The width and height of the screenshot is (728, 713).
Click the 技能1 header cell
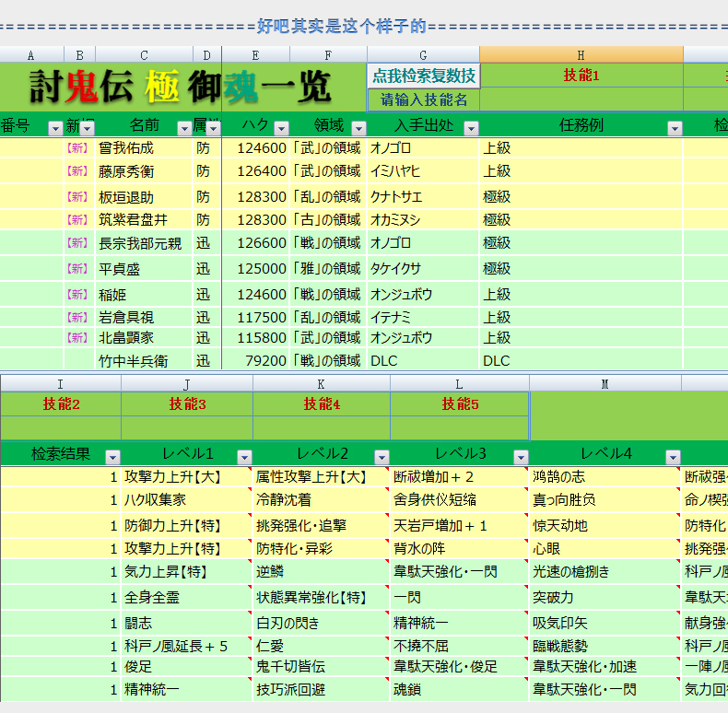[x=581, y=76]
